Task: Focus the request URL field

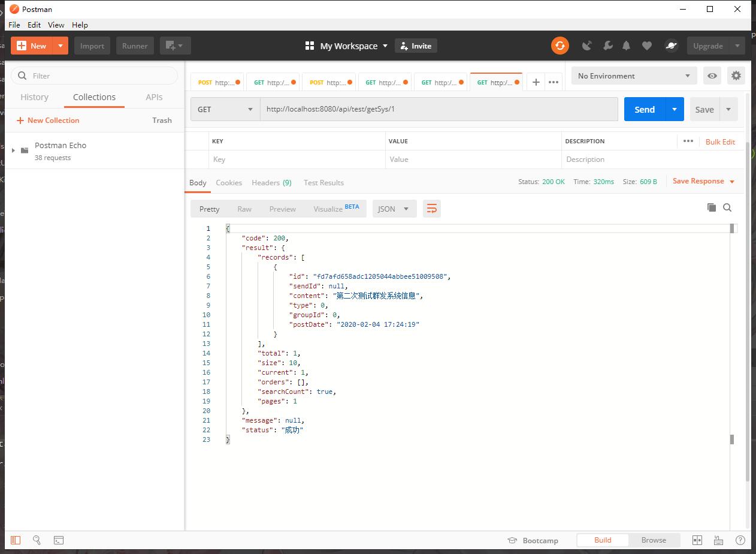Action: (439, 109)
